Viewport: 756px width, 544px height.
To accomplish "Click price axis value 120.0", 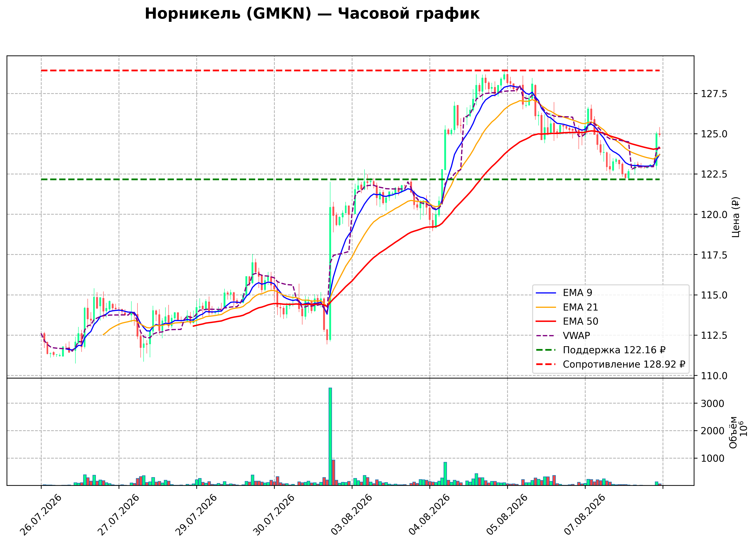I will (x=714, y=214).
